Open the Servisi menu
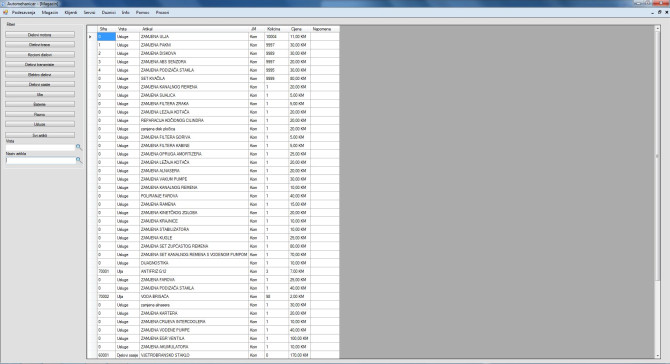Viewport: 670px width, 364px height. click(x=89, y=12)
